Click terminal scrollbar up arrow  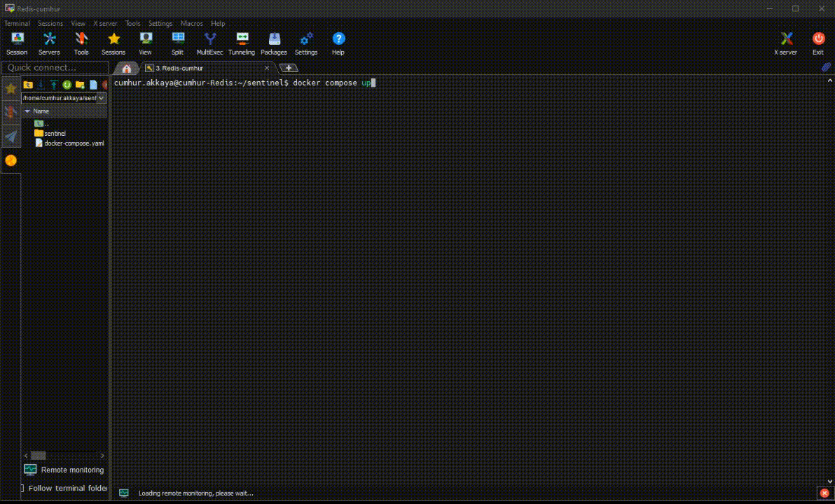point(829,81)
